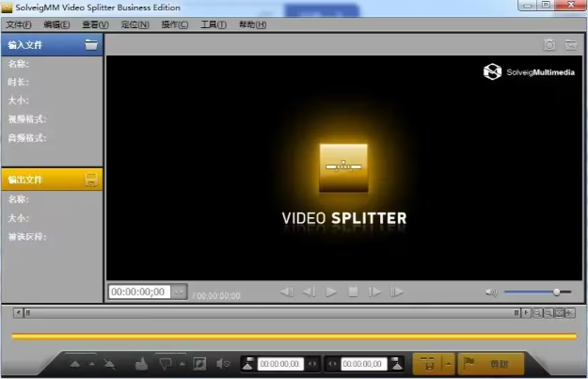Click the 输入文件 panel header

[x=52, y=45]
